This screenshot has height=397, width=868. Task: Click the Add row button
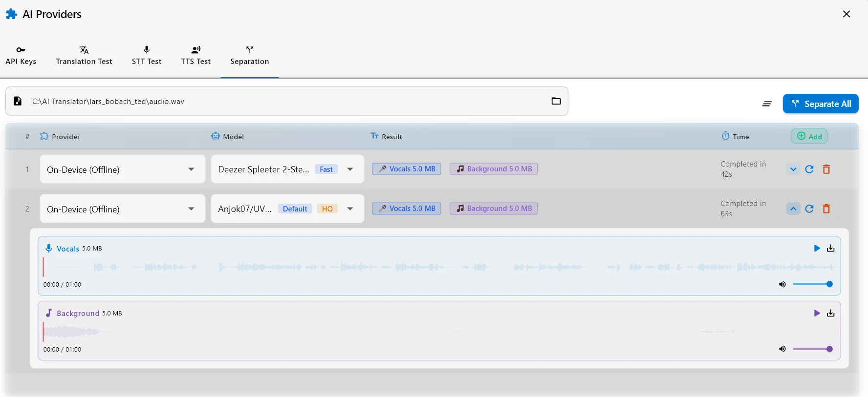[x=809, y=136]
